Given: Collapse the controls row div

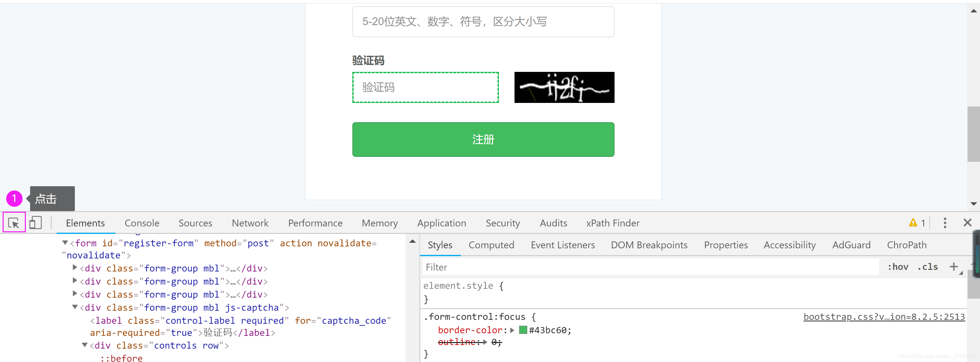Looking at the screenshot, I should (x=85, y=345).
